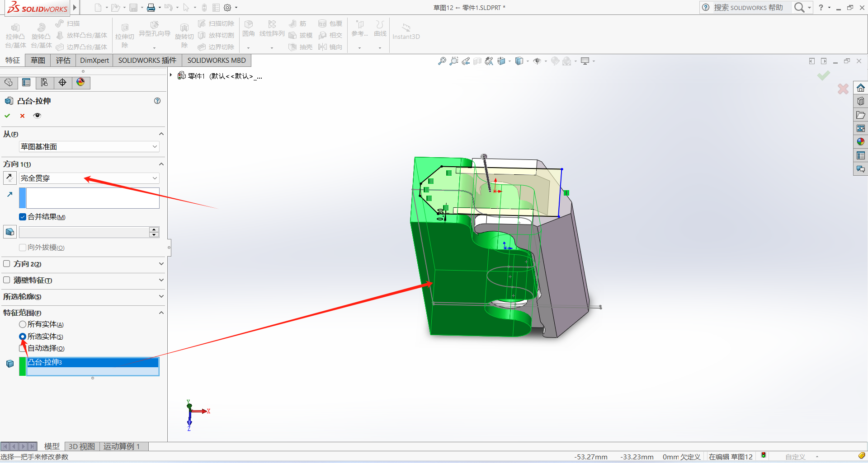Open the DisplayManager color ball tab
The height and width of the screenshot is (463, 868).
click(80, 82)
